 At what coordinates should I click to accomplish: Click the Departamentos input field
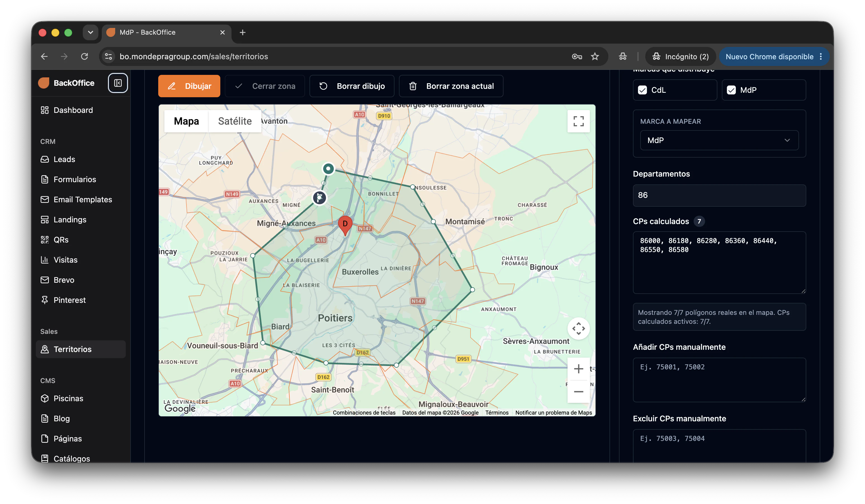719,195
